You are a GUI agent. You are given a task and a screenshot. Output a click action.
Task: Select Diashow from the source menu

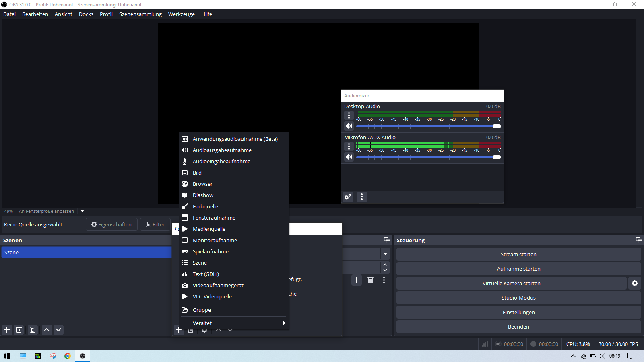pos(233,195)
